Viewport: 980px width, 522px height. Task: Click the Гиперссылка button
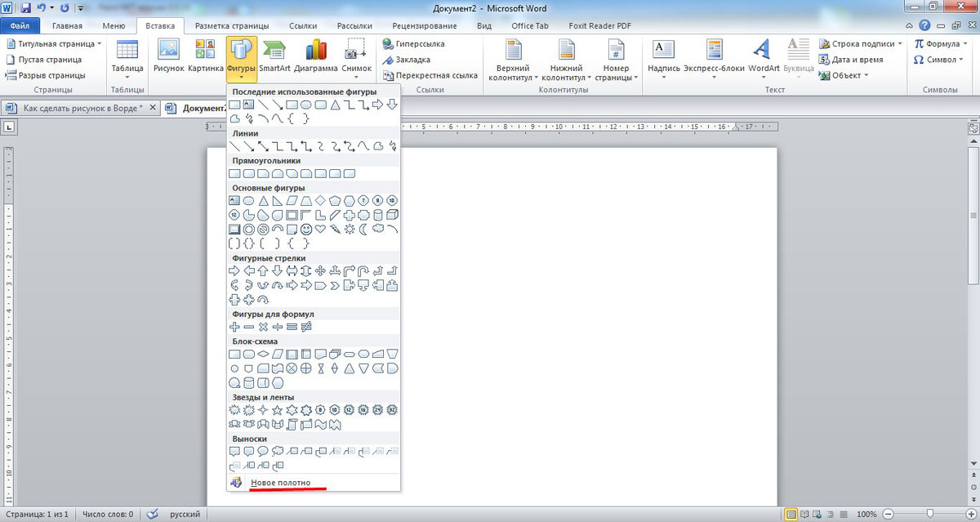pyautogui.click(x=421, y=43)
